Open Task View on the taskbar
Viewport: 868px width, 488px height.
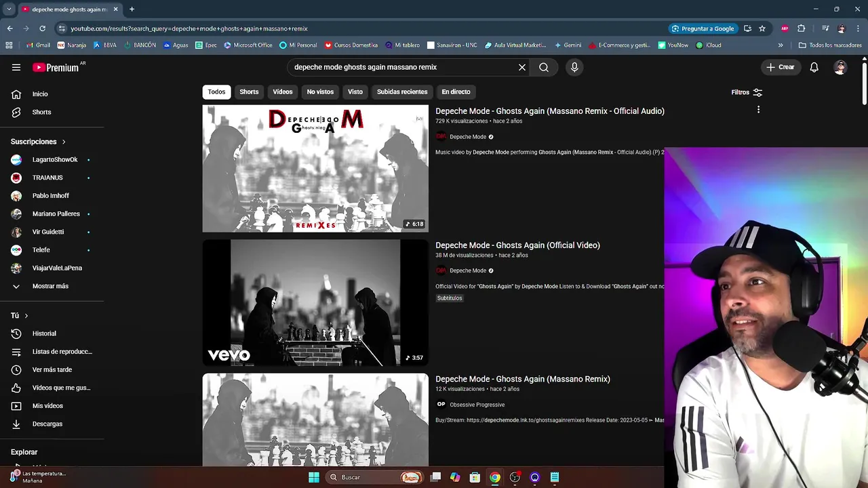coord(435,477)
